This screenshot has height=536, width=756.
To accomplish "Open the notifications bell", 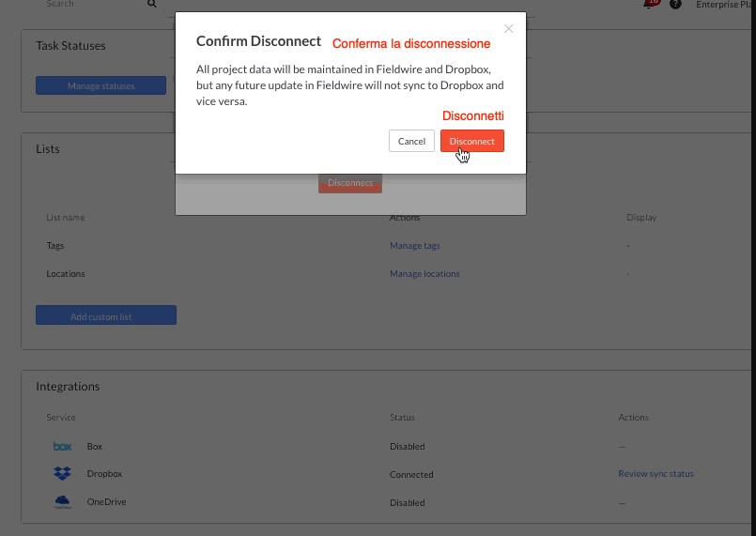I will [x=650, y=4].
